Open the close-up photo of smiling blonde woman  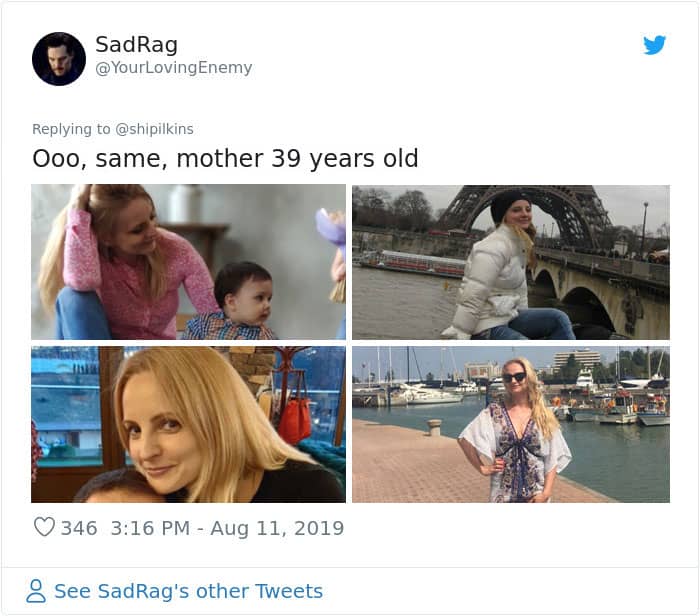click(188, 424)
